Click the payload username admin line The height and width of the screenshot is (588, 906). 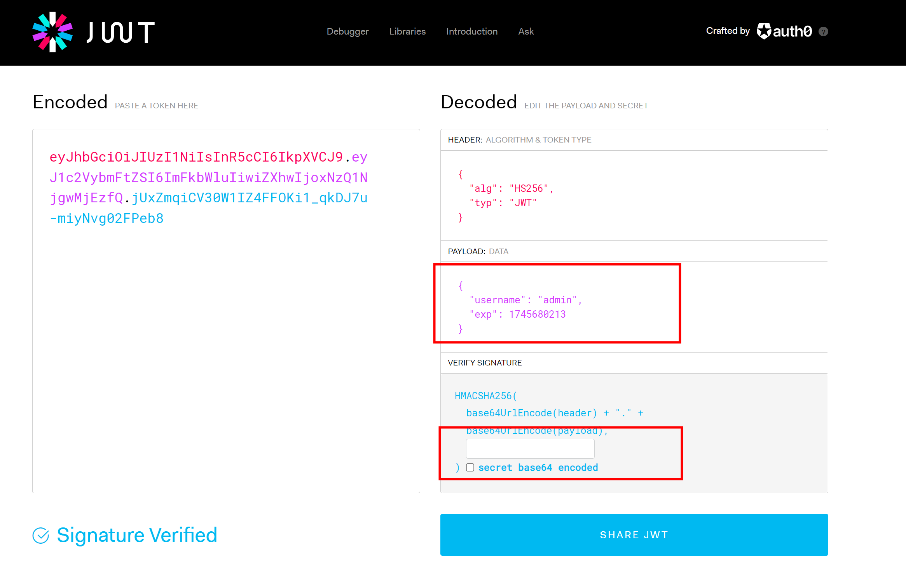(x=525, y=300)
